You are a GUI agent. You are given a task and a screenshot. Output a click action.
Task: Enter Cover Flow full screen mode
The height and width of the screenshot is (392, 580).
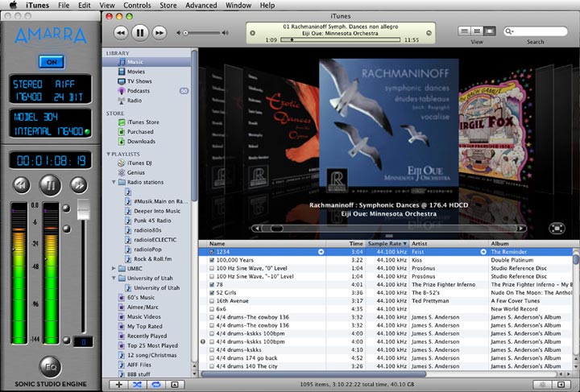coord(557,229)
